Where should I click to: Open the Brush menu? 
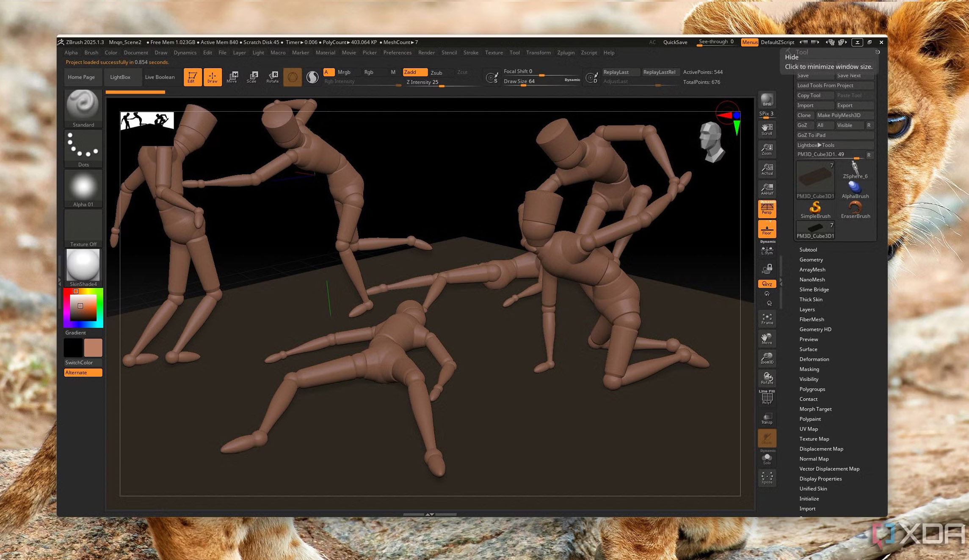click(x=91, y=52)
